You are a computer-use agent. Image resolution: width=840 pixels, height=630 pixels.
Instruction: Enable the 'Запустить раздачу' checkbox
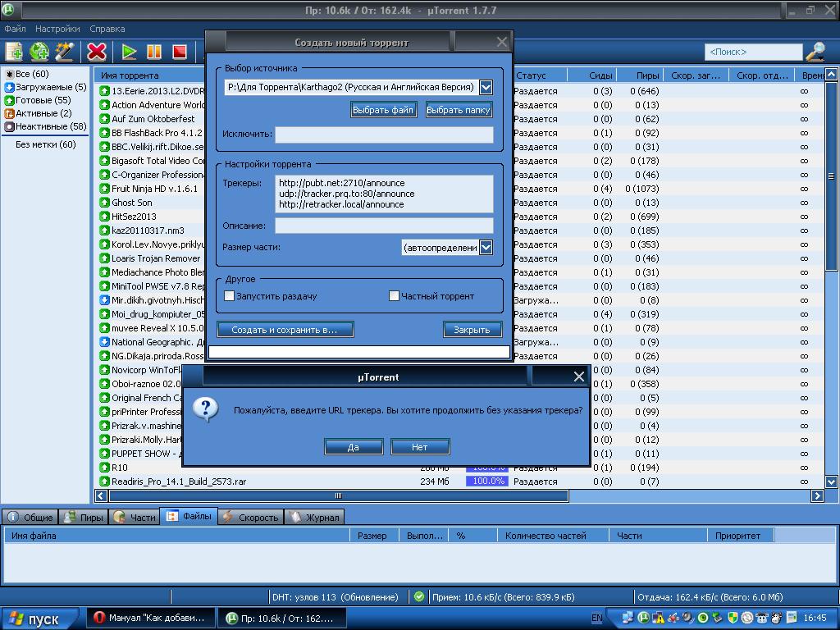230,296
